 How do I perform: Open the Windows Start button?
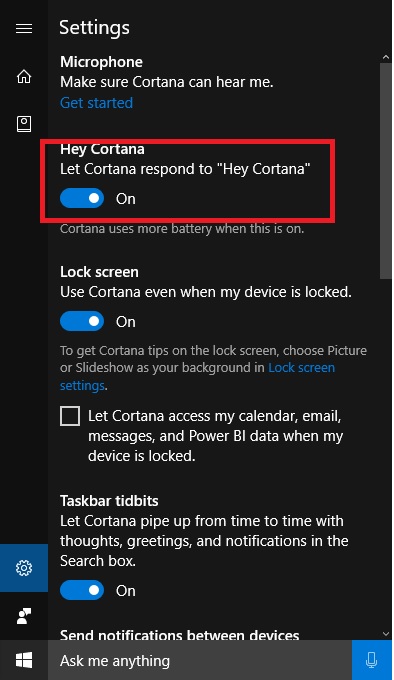pyautogui.click(x=24, y=660)
